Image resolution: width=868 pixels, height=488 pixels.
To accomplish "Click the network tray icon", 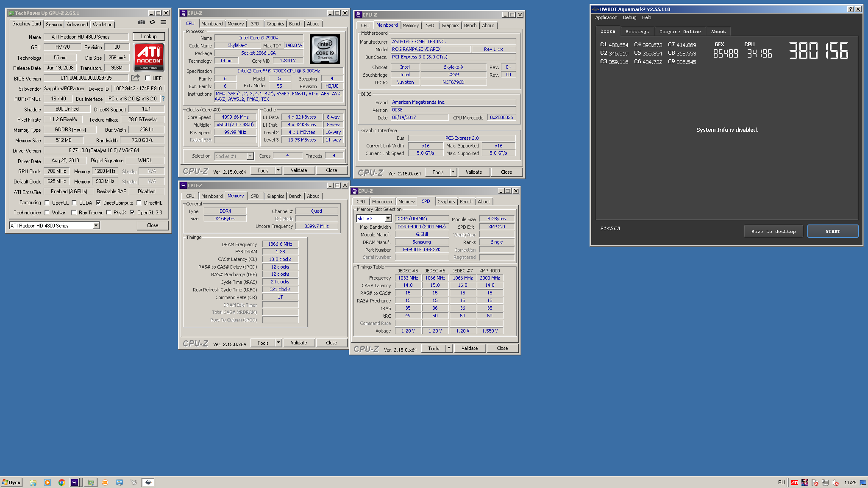I will tap(825, 482).
